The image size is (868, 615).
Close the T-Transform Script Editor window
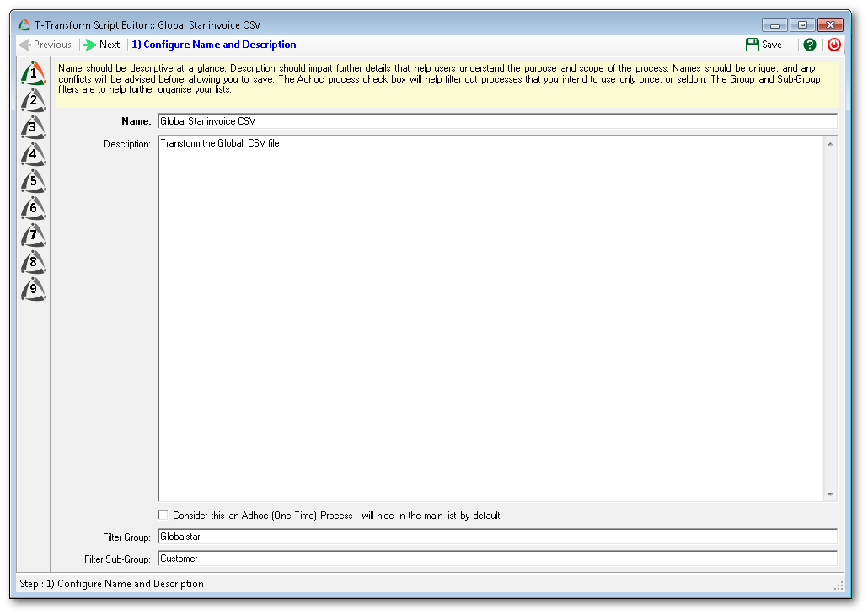[x=830, y=25]
